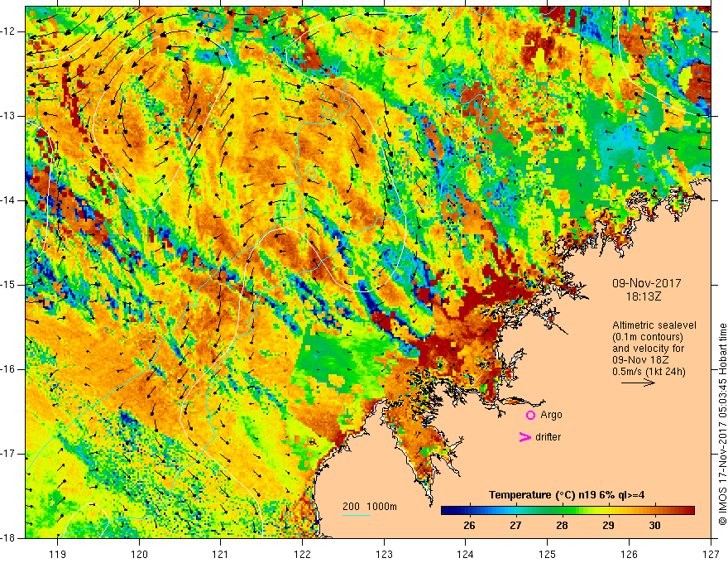Click the latitude axis label -14
The width and height of the screenshot is (728, 563).
[x=8, y=200]
